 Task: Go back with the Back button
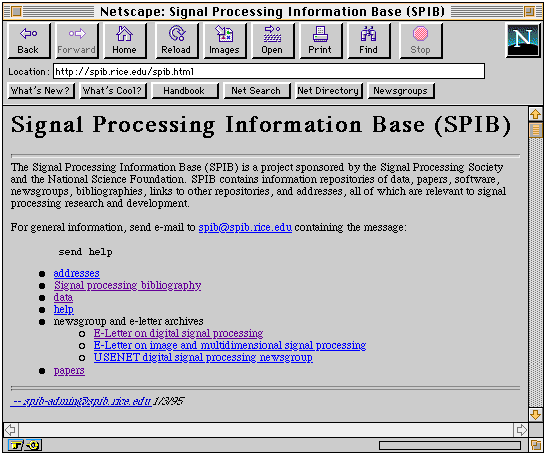tap(29, 41)
